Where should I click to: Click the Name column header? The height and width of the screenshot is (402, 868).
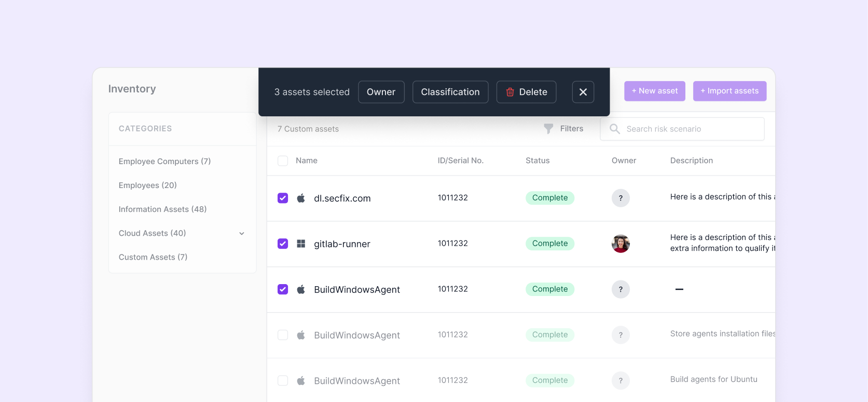point(307,161)
